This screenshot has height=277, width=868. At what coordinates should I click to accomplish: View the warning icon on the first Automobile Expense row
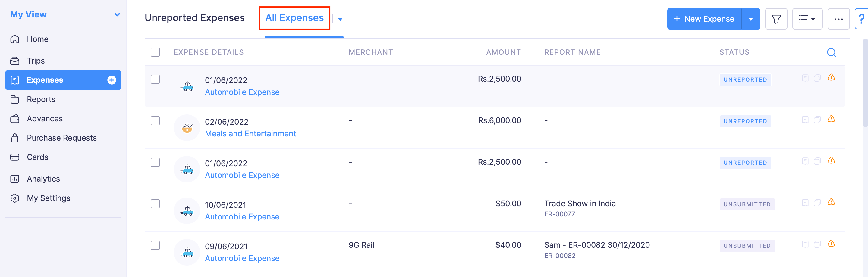pyautogui.click(x=831, y=78)
